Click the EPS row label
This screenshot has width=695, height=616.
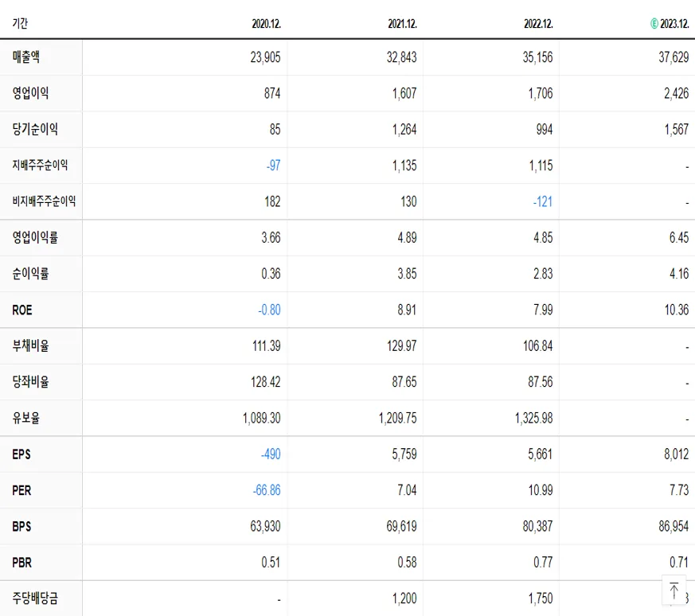click(21, 454)
